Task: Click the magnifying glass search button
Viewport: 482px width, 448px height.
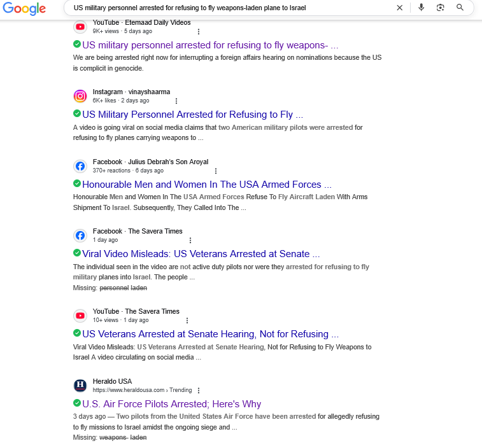Action: pyautogui.click(x=460, y=8)
